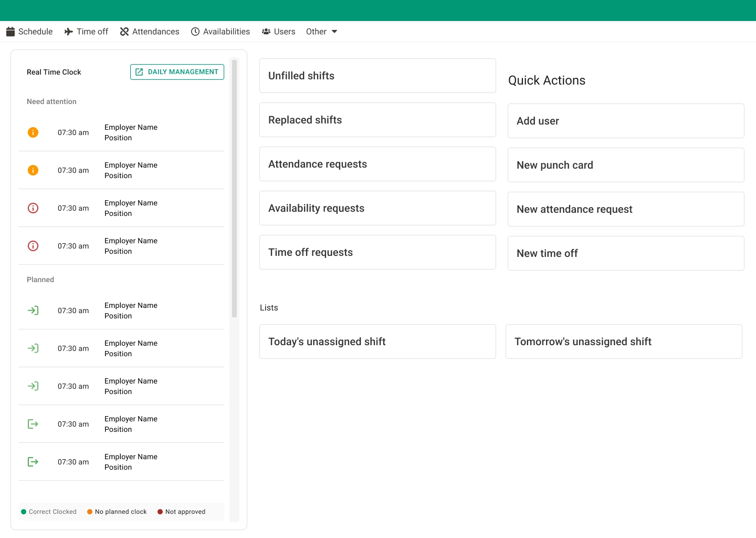The width and height of the screenshot is (756, 538).
Task: Click the Attendances wrench icon
Action: (x=124, y=32)
